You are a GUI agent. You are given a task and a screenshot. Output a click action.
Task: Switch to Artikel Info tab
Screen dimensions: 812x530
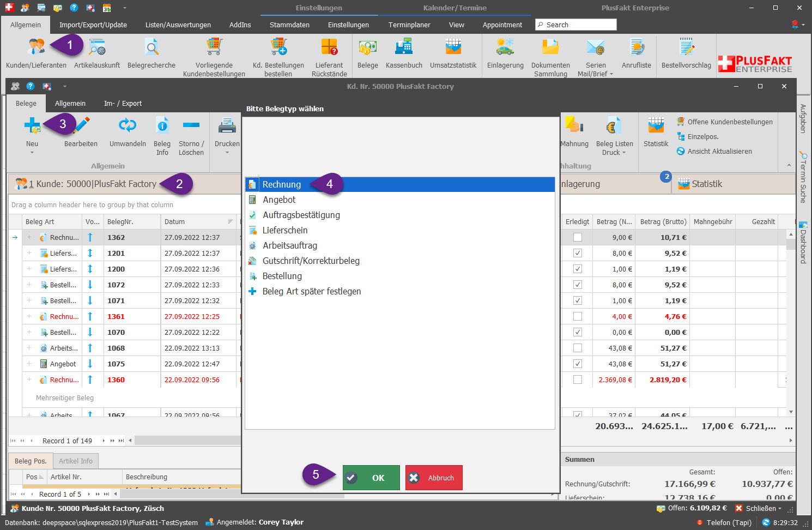(x=76, y=461)
